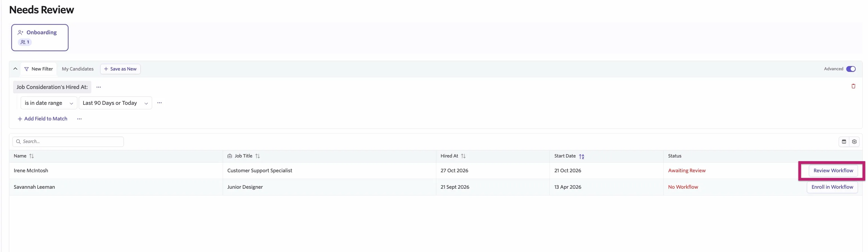Screen dimensions: 868x252
Task: Click the No Workflow status
Action: pos(683,187)
